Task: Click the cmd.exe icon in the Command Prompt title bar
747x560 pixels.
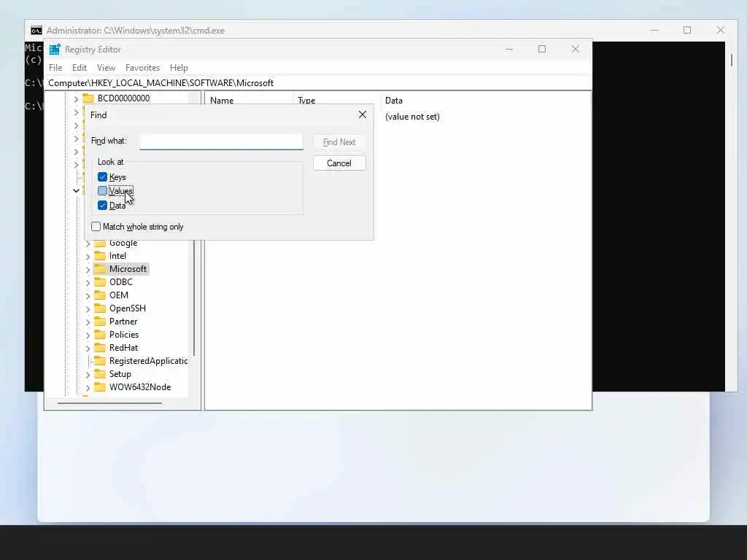Action: (36, 31)
